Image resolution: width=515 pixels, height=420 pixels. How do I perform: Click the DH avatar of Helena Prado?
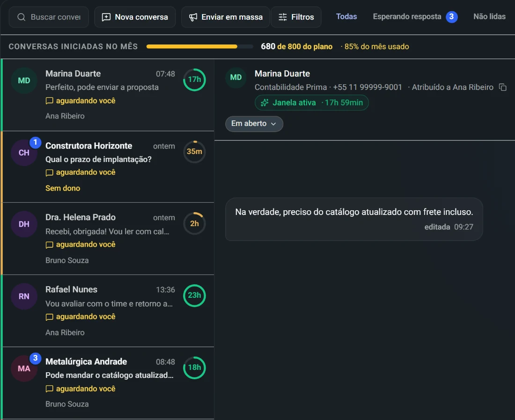point(24,224)
